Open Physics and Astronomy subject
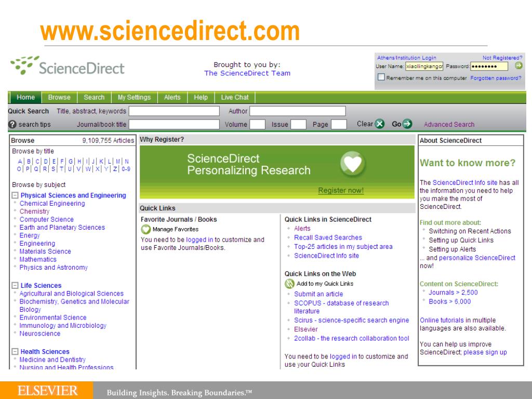Screen dimensions: 532x399 click(x=54, y=268)
